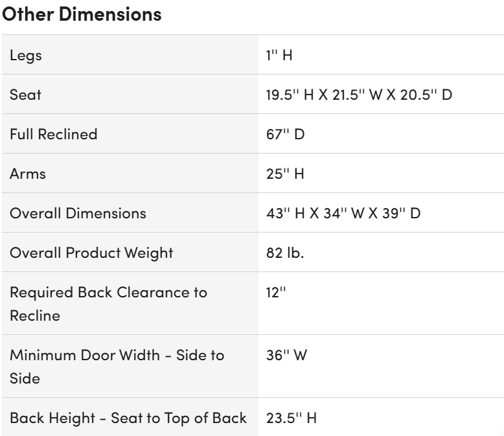Screen dimensions: 504x436
Task: Click the Other Dimensions heading
Action: (x=82, y=14)
